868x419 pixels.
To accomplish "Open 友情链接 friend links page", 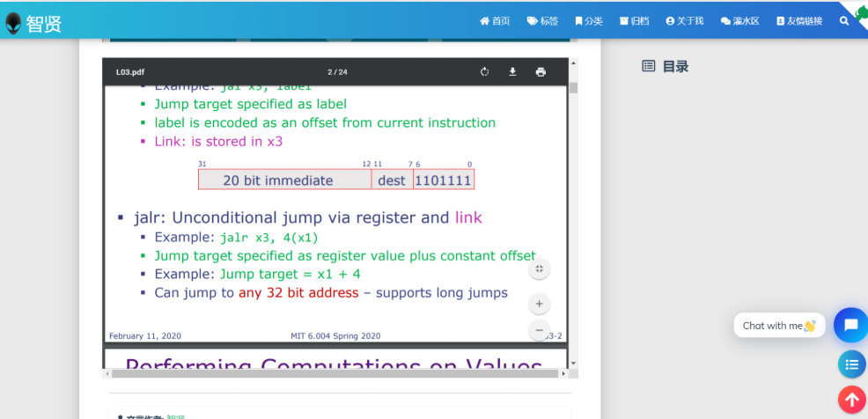I will (x=799, y=20).
